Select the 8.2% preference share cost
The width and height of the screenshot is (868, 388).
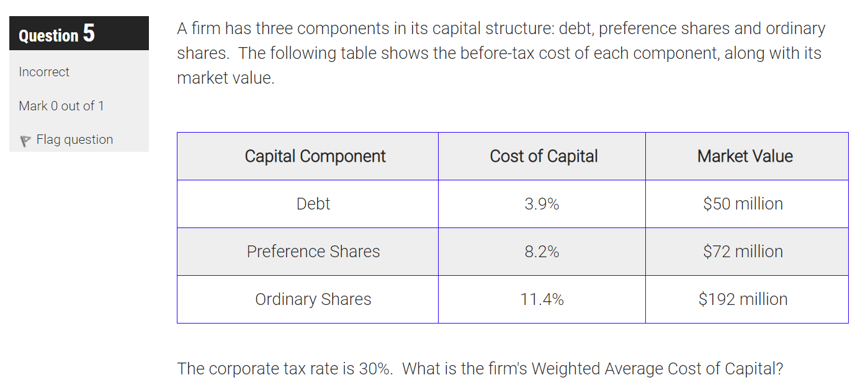click(542, 251)
